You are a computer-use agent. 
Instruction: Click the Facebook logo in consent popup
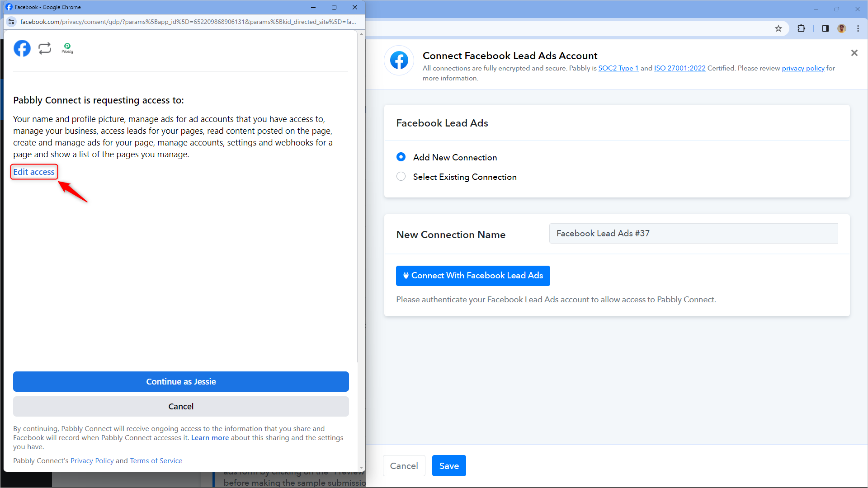coord(22,48)
